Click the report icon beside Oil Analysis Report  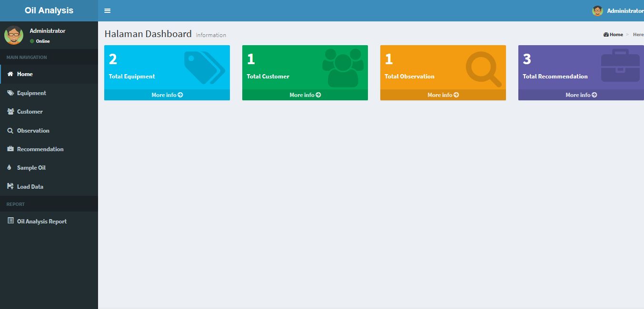(x=10, y=221)
